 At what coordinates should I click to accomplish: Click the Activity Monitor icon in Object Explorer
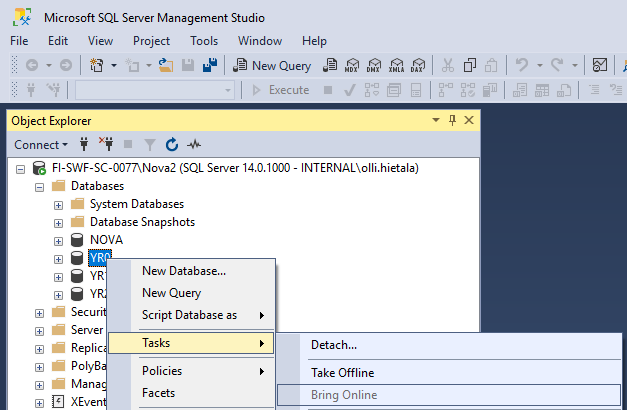pyautogui.click(x=194, y=144)
